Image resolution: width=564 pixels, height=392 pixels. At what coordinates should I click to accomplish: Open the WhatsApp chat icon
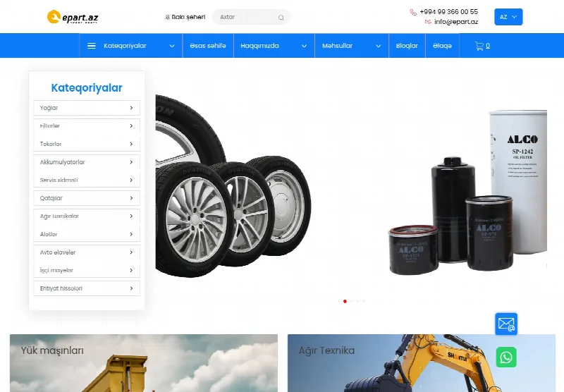point(506,357)
